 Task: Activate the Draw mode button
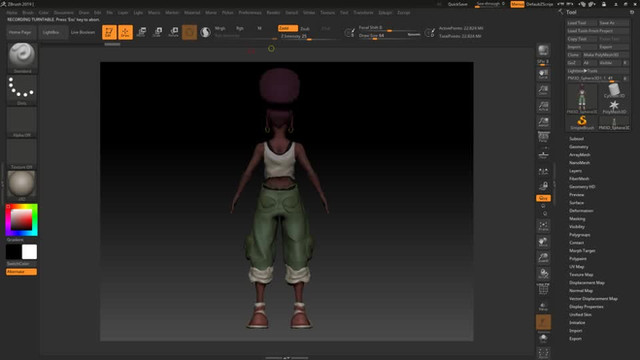click(125, 32)
